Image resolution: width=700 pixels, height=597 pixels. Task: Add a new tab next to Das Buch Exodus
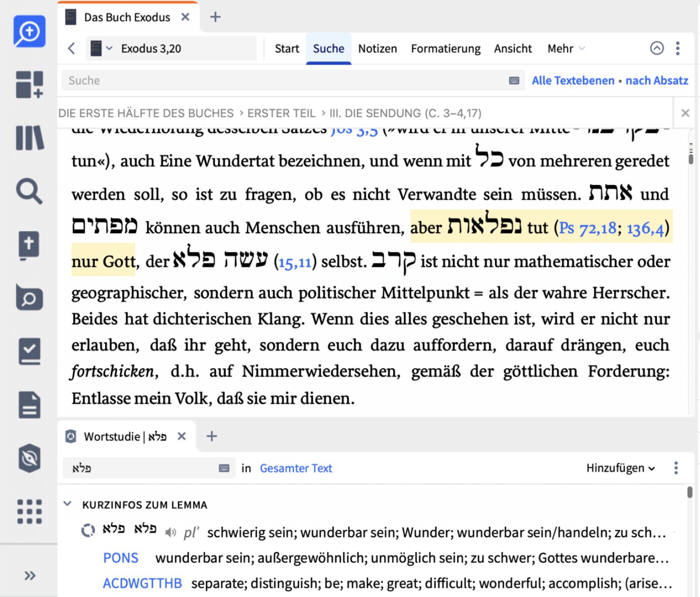click(215, 17)
